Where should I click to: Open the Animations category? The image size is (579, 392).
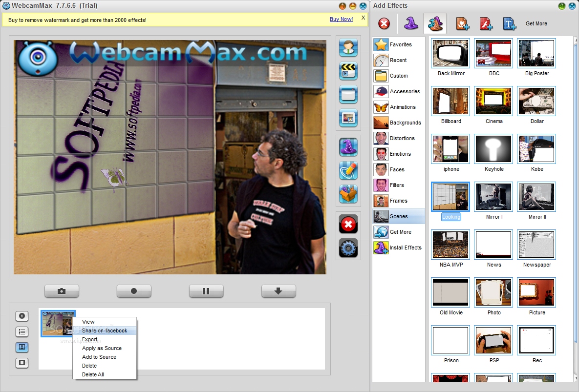click(x=399, y=107)
